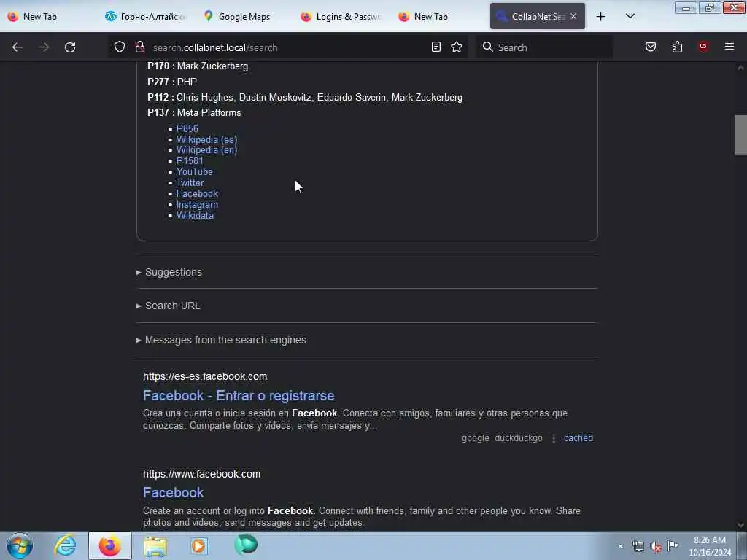Open the www.facebook.com 'Facebook' result title
The height and width of the screenshot is (560, 747).
[x=174, y=493]
